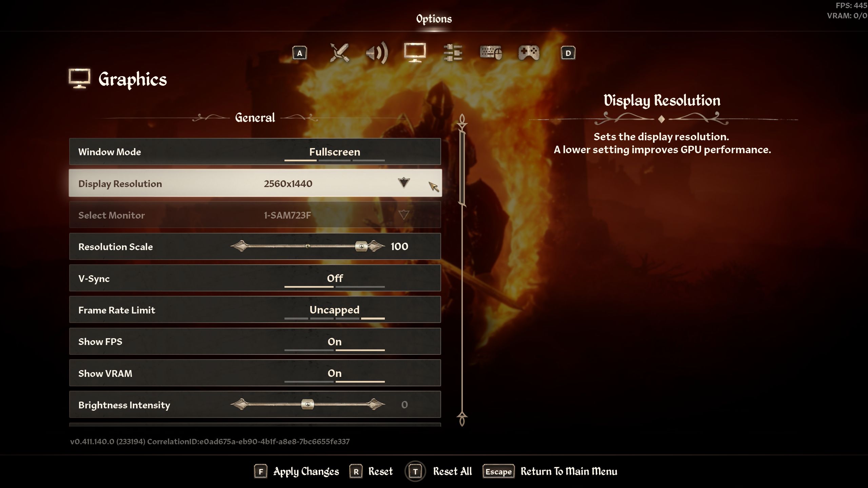Open the crossed swords Gameplay settings tab

point(339,53)
